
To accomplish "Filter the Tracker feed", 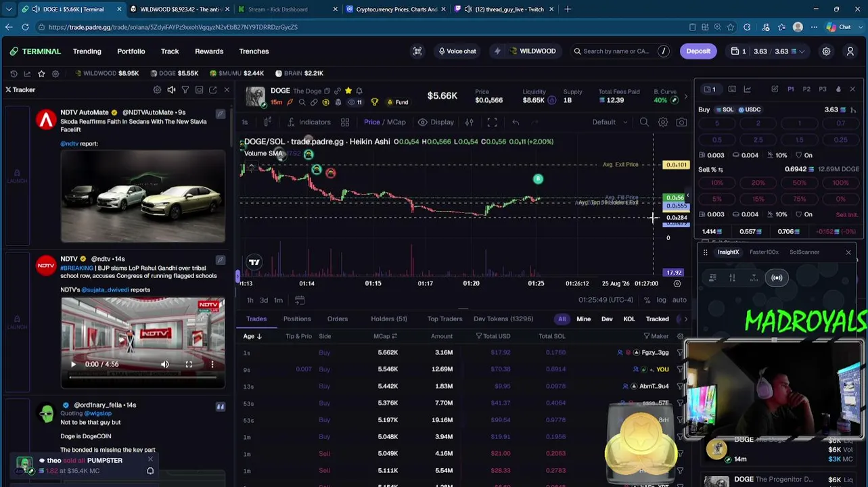I will click(x=185, y=90).
